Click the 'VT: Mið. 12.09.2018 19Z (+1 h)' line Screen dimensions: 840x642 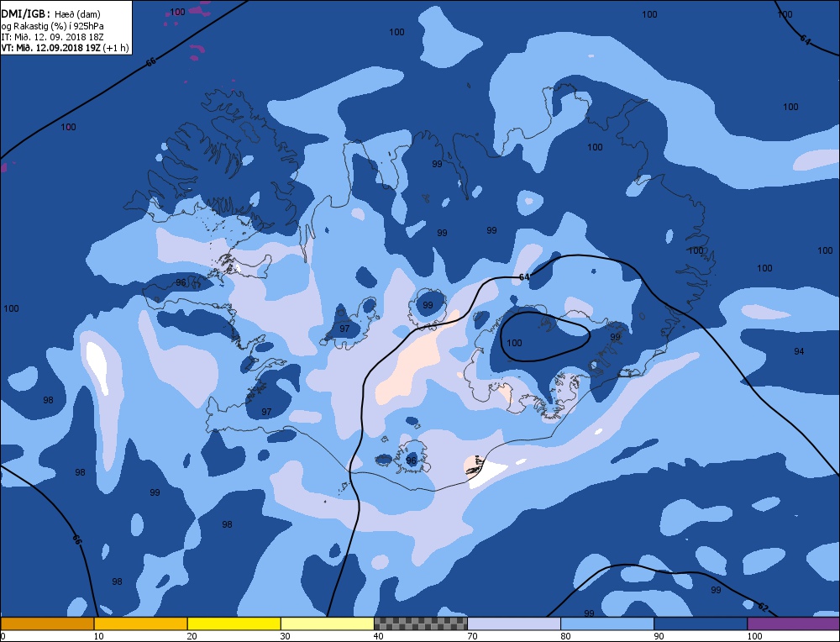click(65, 48)
